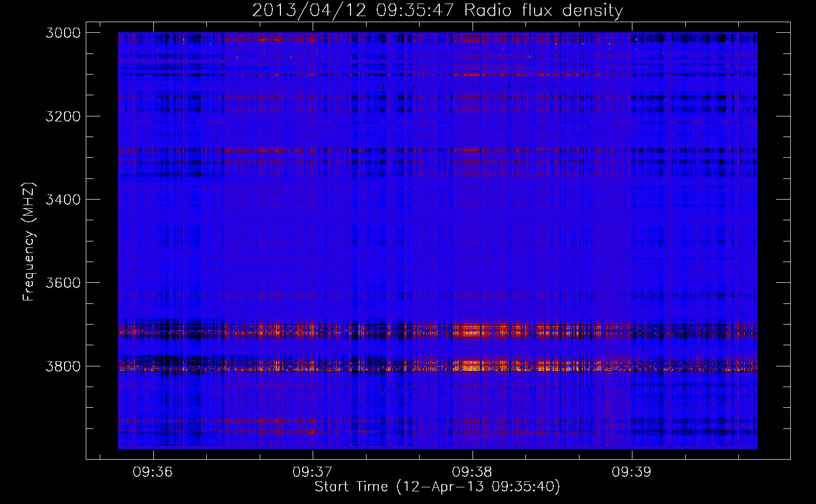Click the 09:38 time tick label

pyautogui.click(x=472, y=472)
